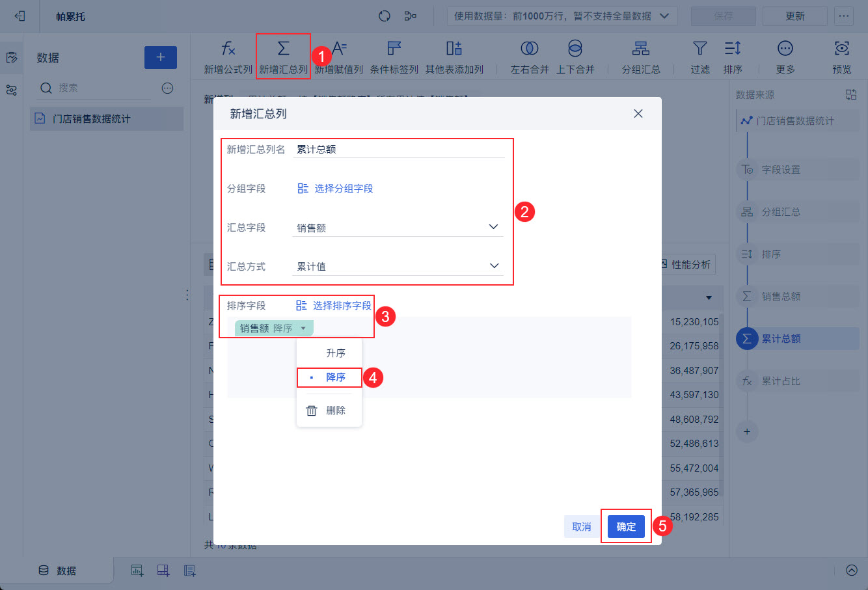Click the value 36,487,907 in the table

(x=694, y=371)
